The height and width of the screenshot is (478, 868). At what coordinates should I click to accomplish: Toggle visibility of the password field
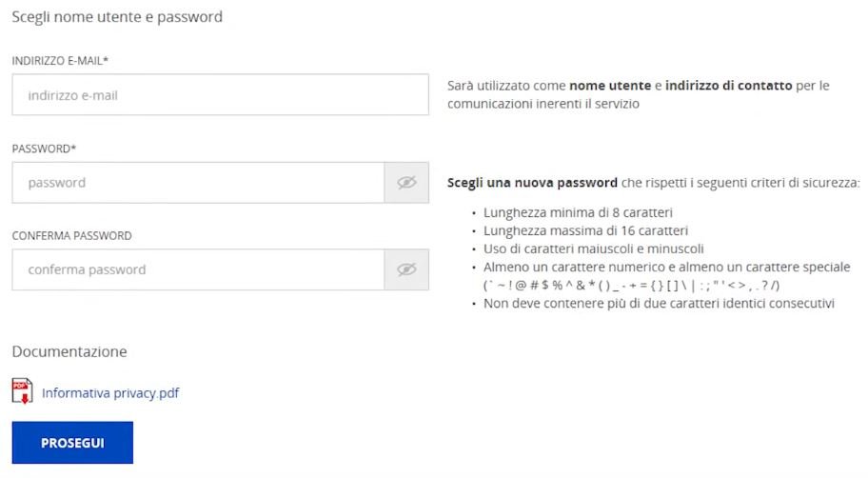pos(406,182)
